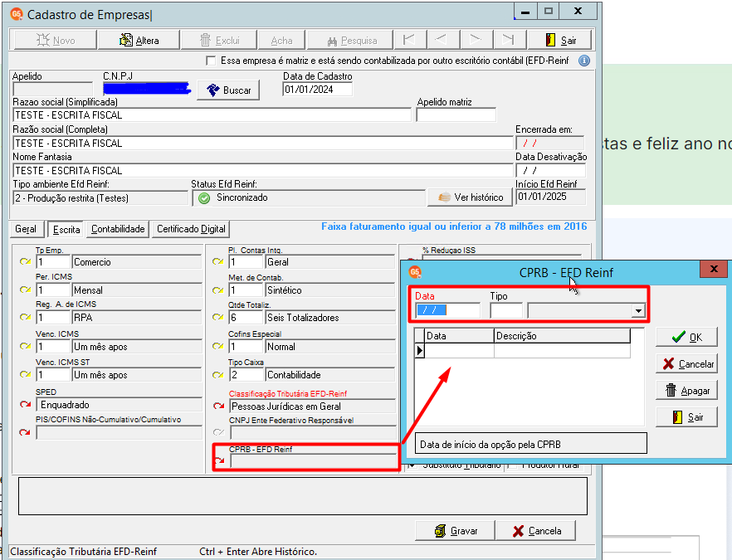Open Ver histórico for EFD Reinf status
732x560 pixels.
[471, 197]
